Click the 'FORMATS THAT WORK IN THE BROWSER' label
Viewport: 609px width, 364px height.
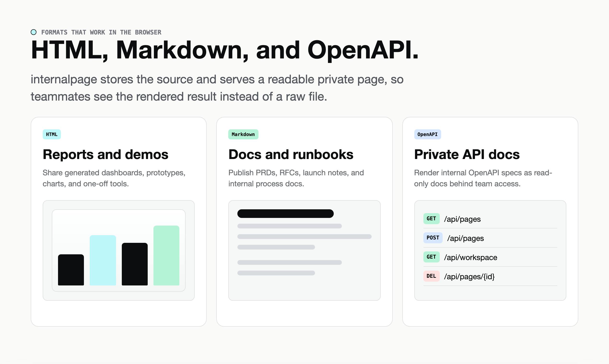(101, 32)
